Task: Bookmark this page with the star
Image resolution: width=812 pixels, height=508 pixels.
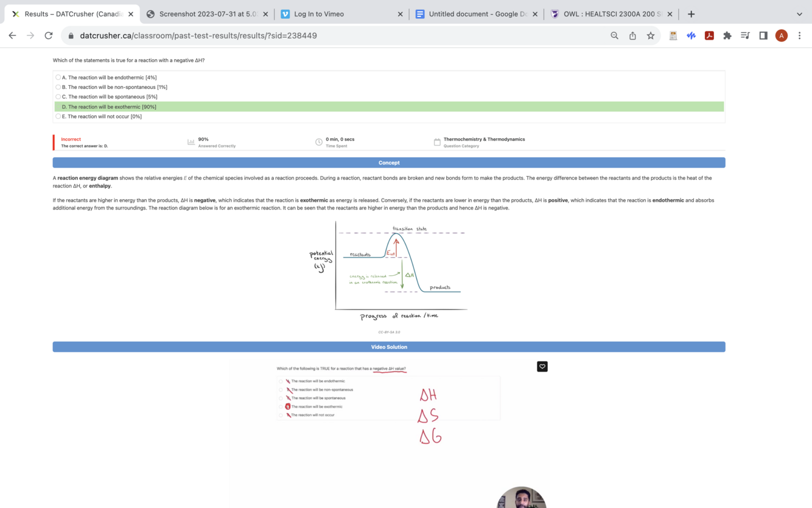Action: tap(651, 35)
